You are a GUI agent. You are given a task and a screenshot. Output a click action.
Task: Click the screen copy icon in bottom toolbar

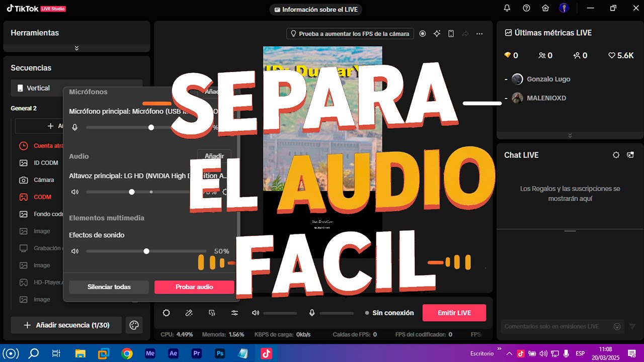(x=212, y=313)
